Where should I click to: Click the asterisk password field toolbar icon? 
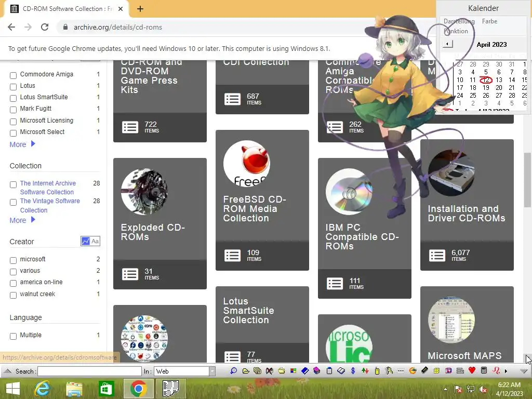pyautogui.click(x=401, y=371)
